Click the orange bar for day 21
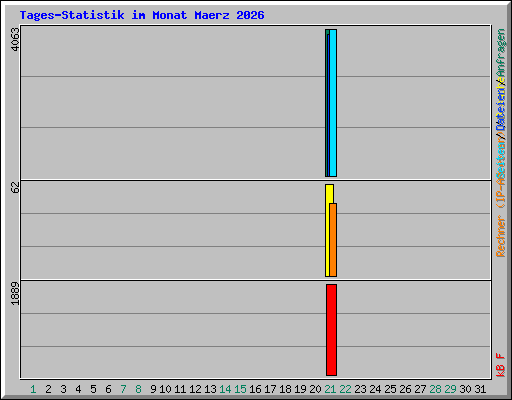The image size is (512, 400). tap(333, 240)
